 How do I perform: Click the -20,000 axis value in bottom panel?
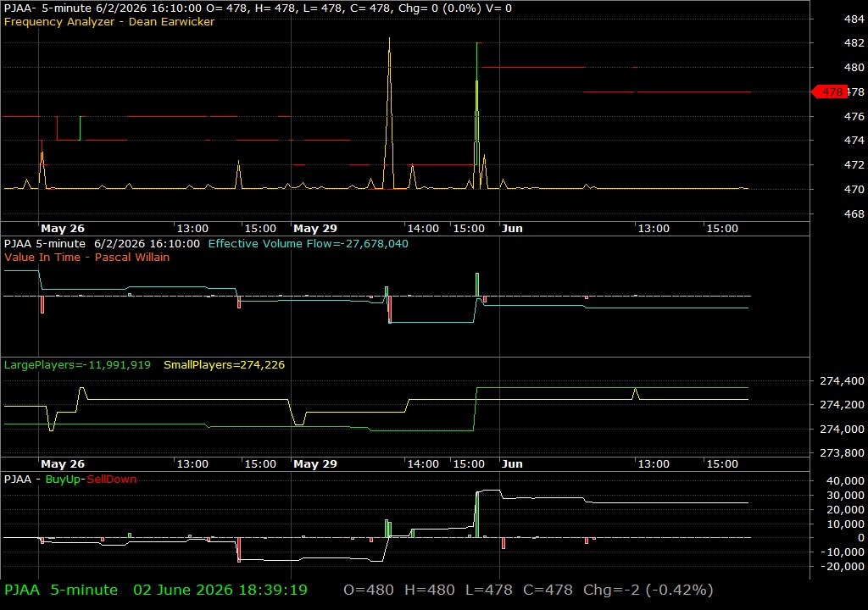tap(843, 566)
